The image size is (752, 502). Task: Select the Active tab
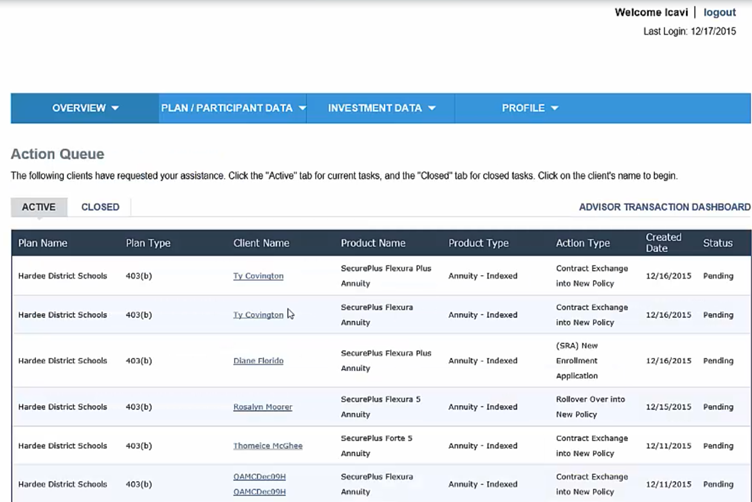(39, 207)
